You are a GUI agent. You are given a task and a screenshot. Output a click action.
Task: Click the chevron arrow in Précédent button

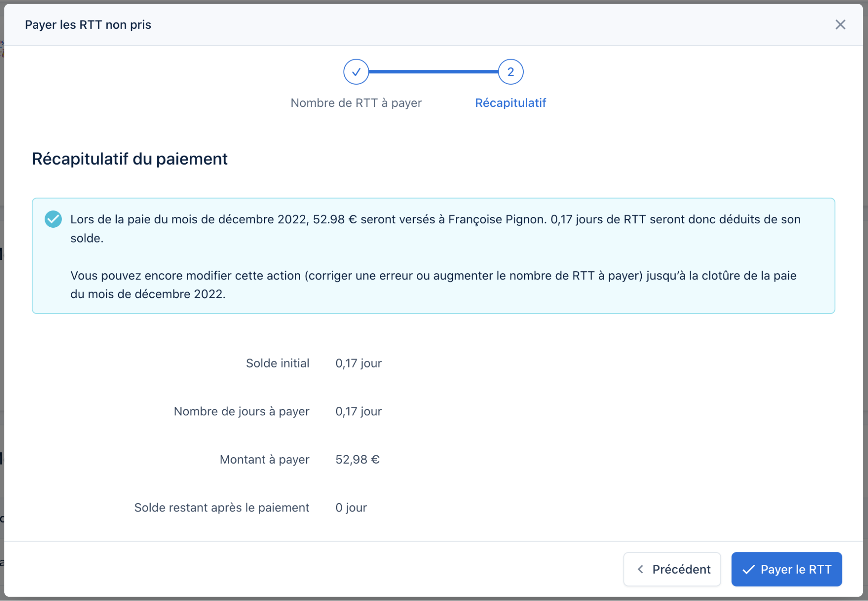point(640,569)
